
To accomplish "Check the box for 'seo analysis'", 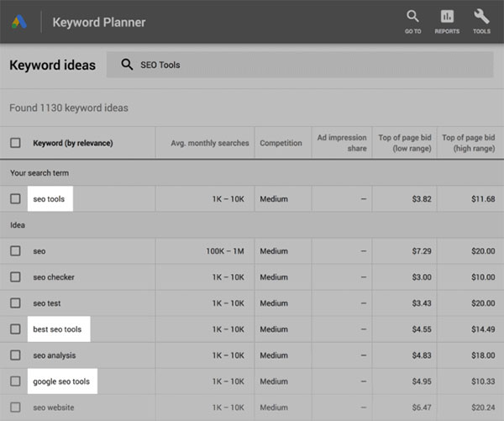I will click(x=15, y=355).
